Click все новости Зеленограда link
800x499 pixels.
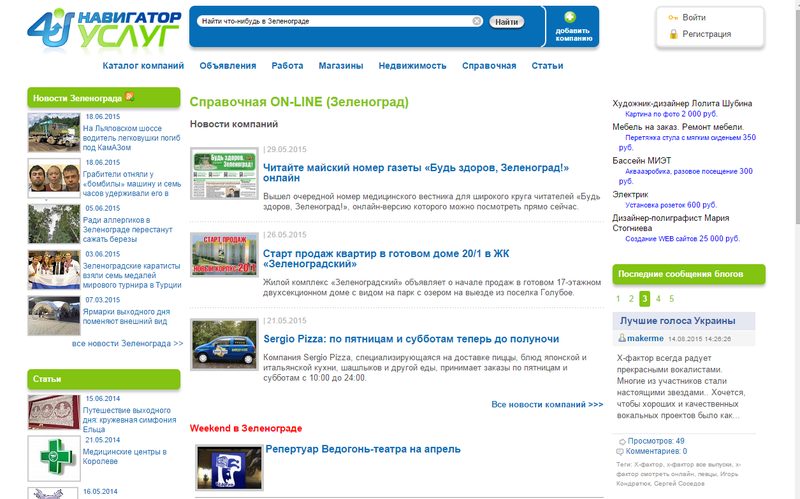click(x=128, y=343)
